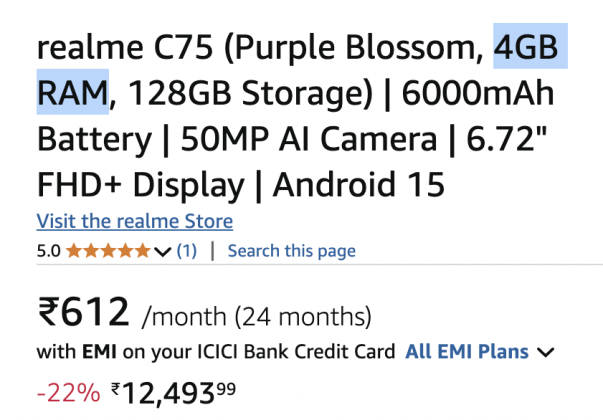The width and height of the screenshot is (603, 420).
Task: Click the (24 months) EMI duration text
Action: coord(303,317)
